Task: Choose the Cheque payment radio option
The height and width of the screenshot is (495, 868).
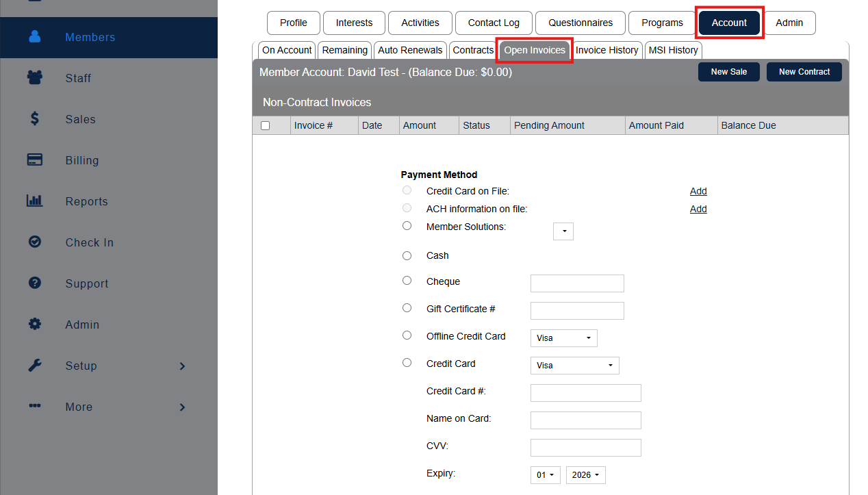Action: [407, 281]
